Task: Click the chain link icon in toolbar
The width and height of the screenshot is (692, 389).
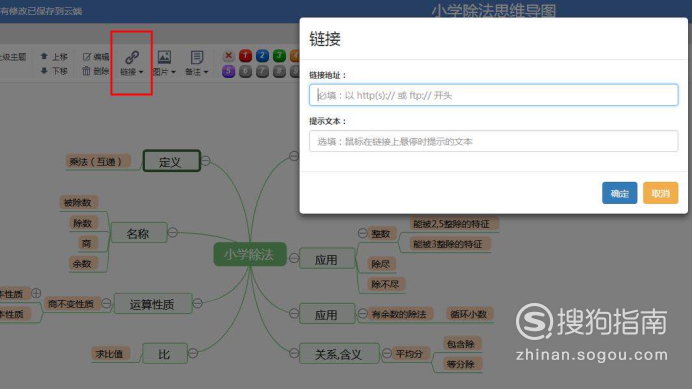Action: [132, 57]
